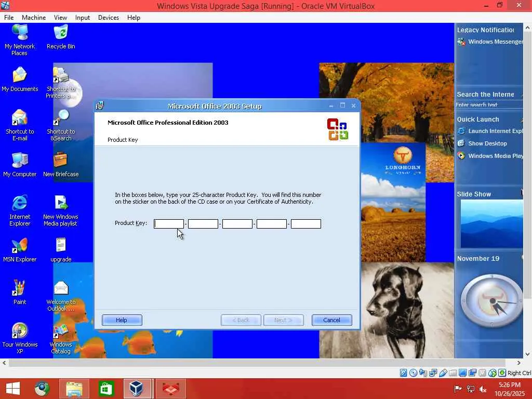
Task: Click the muted speaker tray icon
Action: coord(483,389)
